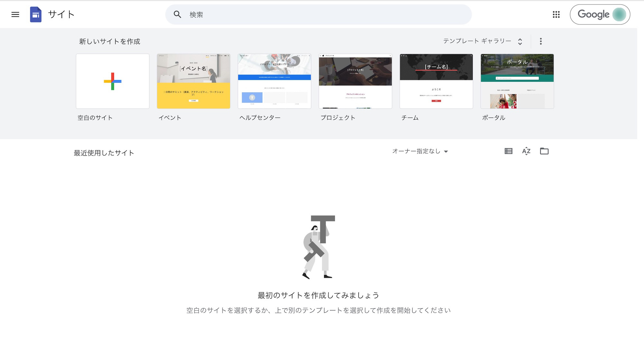Focus the 検索 search field
This screenshot has height=351, width=644.
point(318,14)
